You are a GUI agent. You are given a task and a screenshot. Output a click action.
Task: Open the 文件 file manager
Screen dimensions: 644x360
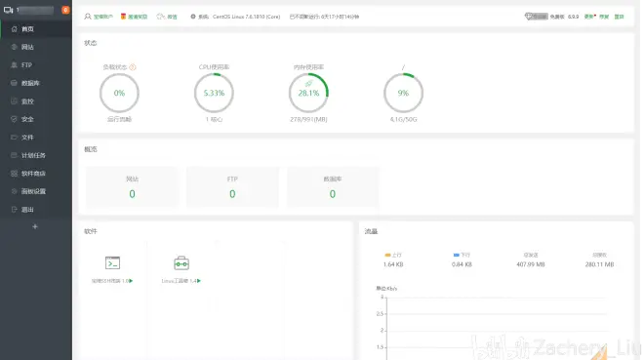(36, 138)
